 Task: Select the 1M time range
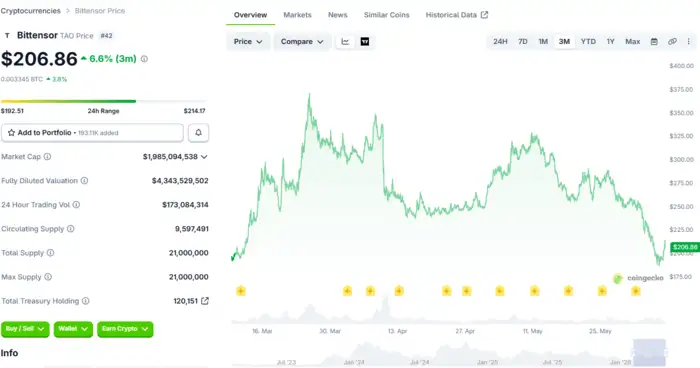point(543,42)
